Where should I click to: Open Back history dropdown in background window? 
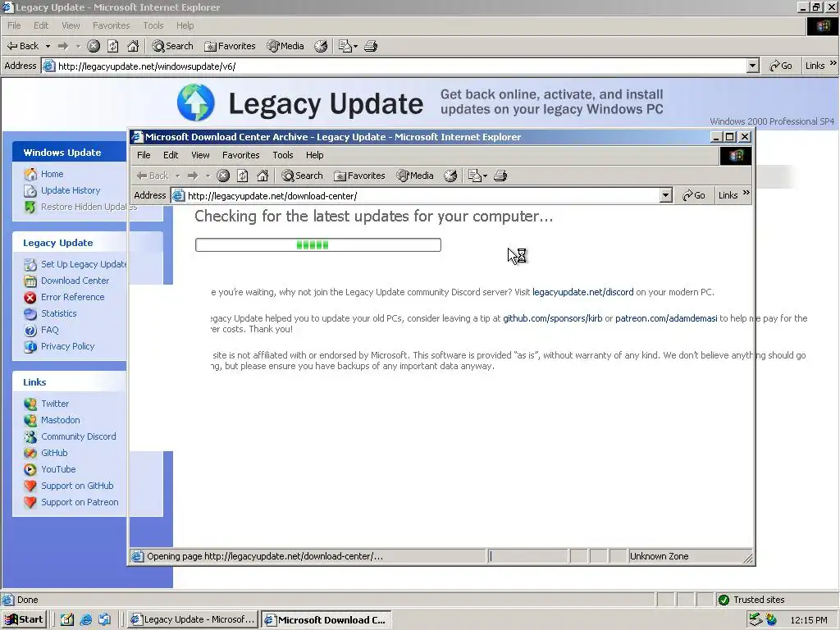pyautogui.click(x=48, y=46)
